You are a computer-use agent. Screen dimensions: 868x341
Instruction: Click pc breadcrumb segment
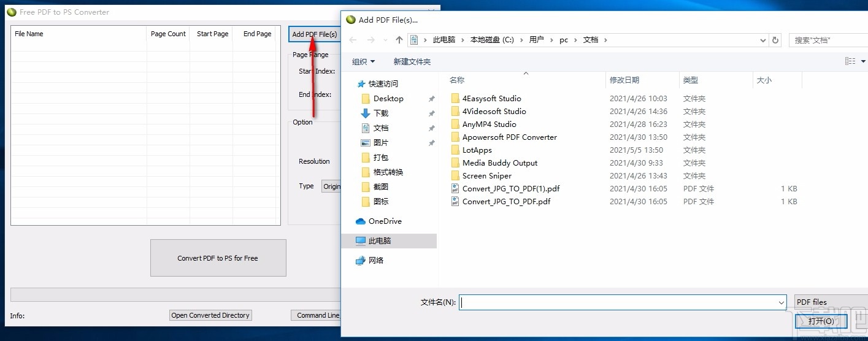tap(564, 40)
